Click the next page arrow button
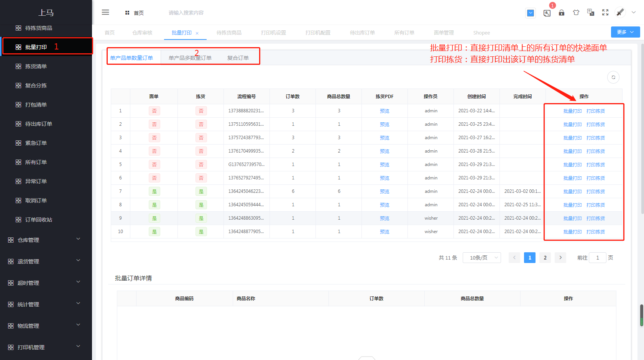 click(x=560, y=258)
